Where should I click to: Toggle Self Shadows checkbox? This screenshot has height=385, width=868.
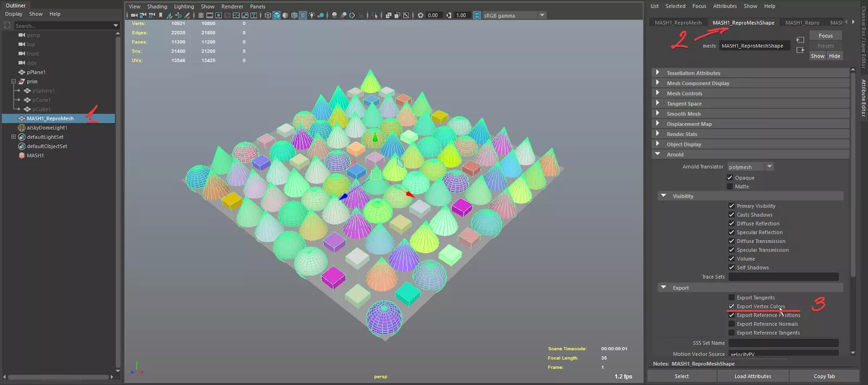731,267
